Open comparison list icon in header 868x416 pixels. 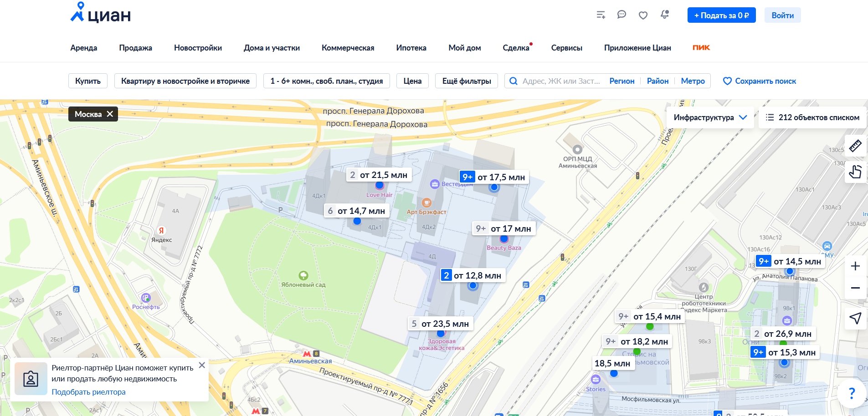pos(601,15)
